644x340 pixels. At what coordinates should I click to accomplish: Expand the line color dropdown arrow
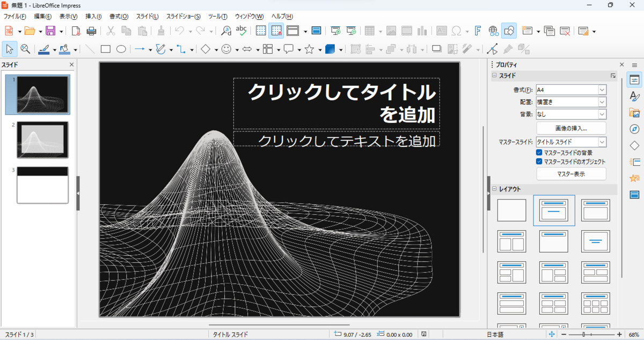pos(54,49)
